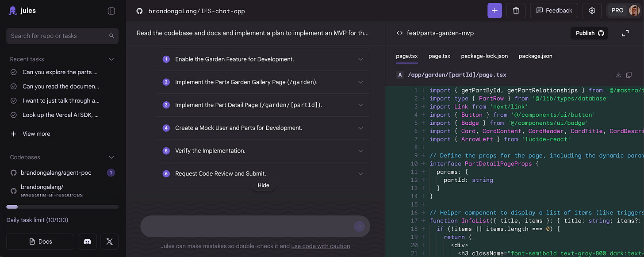The image size is (644, 257).
Task: Click the step 6 number badge
Action: pyautogui.click(x=166, y=174)
